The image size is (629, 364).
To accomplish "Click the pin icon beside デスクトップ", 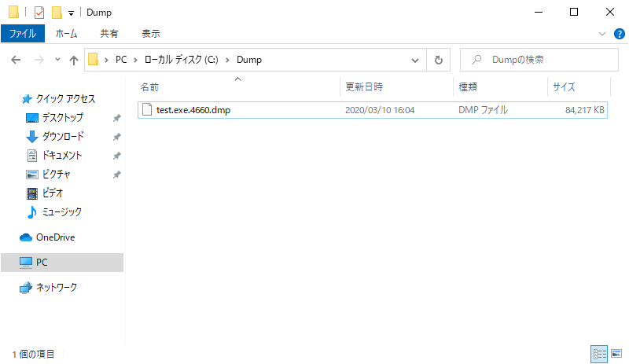I will click(x=116, y=118).
